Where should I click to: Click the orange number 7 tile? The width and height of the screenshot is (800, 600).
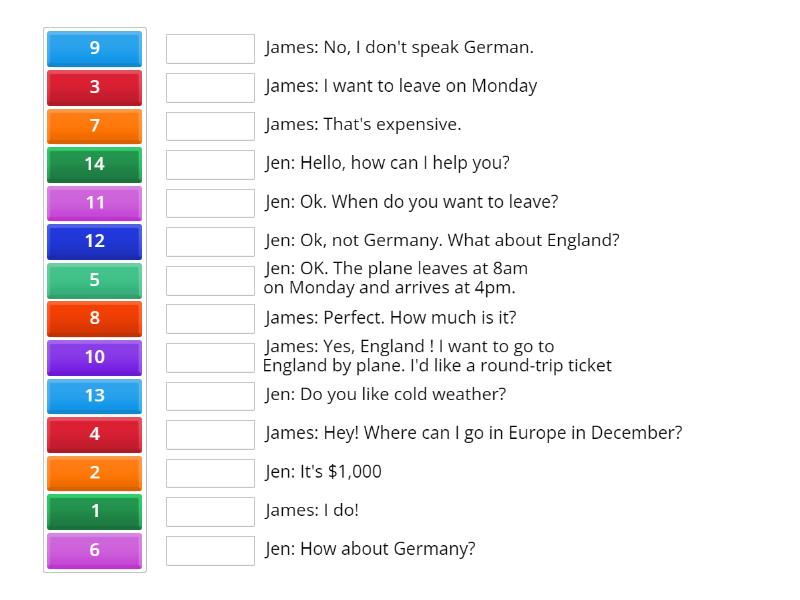tap(94, 126)
